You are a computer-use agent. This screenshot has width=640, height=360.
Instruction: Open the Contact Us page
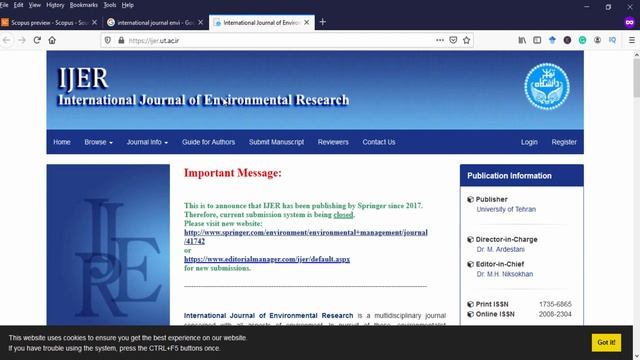click(x=379, y=142)
